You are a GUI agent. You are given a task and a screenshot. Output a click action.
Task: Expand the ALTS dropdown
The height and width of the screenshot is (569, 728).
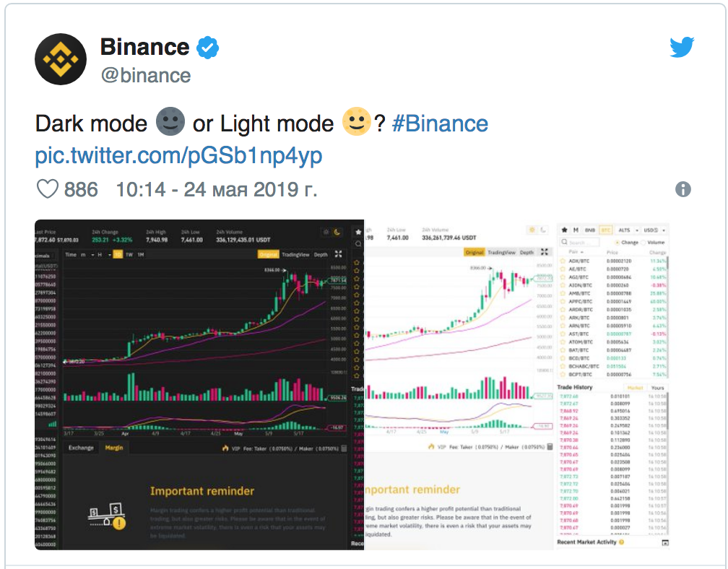628,230
